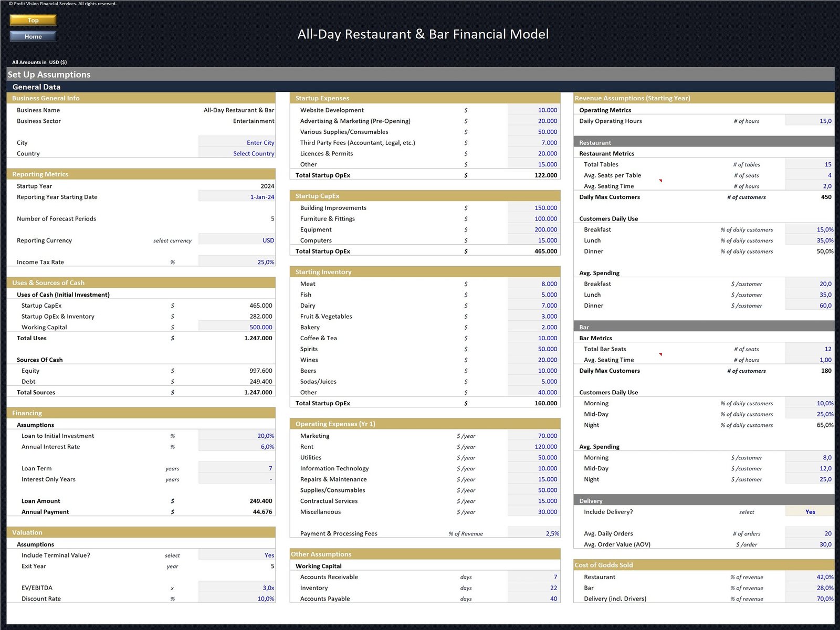Click the Set Up Assumptions header
840x630 pixels.
point(49,74)
